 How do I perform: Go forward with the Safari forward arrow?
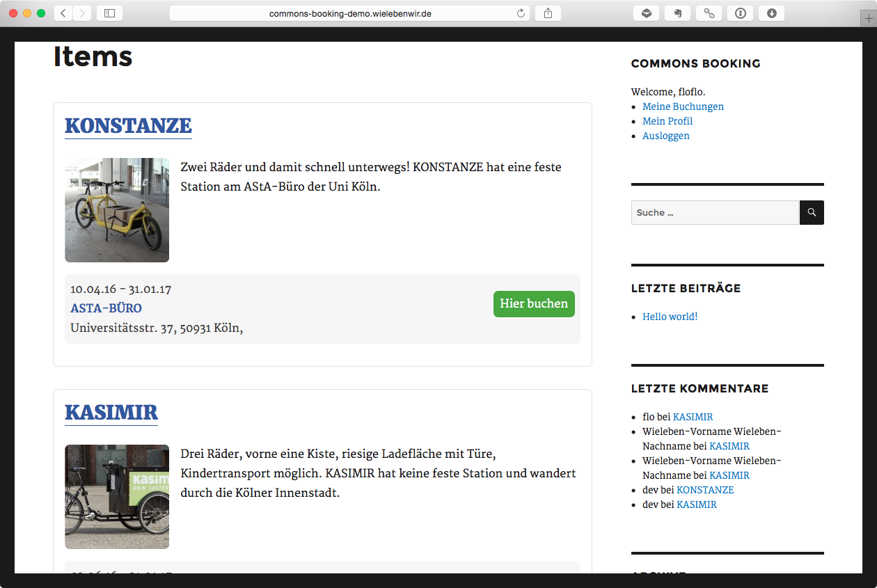pos(82,13)
